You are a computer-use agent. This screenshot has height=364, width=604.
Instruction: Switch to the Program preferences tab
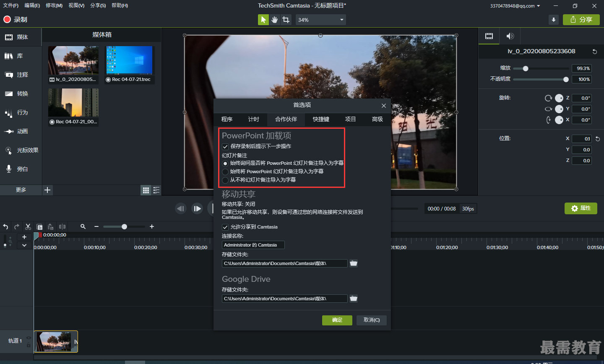(x=227, y=119)
